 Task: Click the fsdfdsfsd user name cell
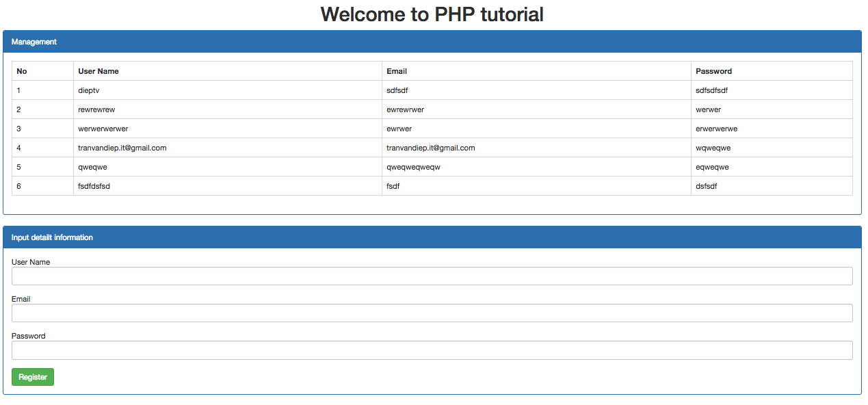click(94, 186)
